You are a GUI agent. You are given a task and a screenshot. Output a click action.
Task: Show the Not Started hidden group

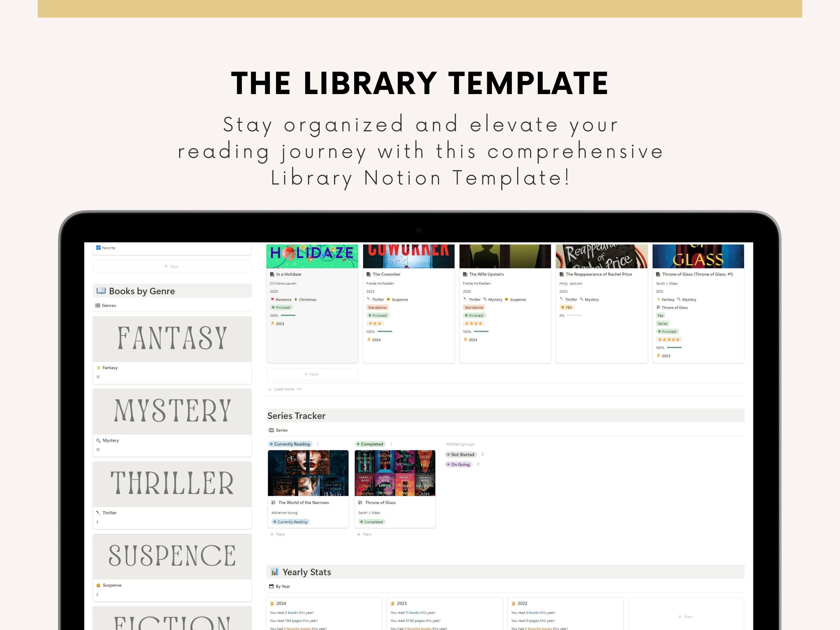point(461,454)
